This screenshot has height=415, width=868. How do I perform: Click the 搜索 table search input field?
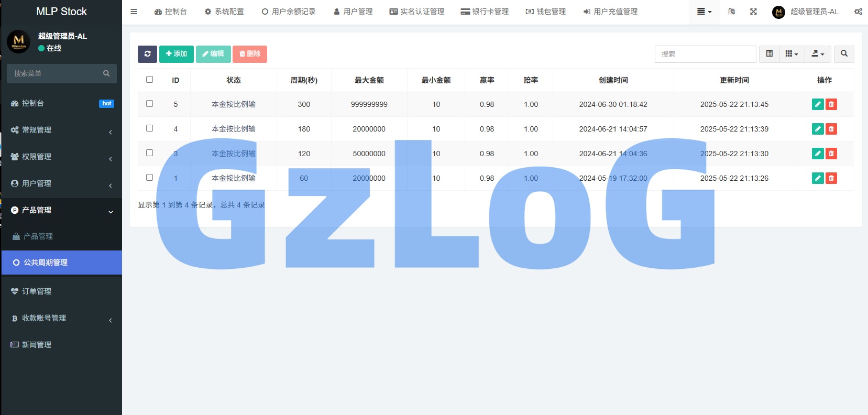[x=705, y=54]
